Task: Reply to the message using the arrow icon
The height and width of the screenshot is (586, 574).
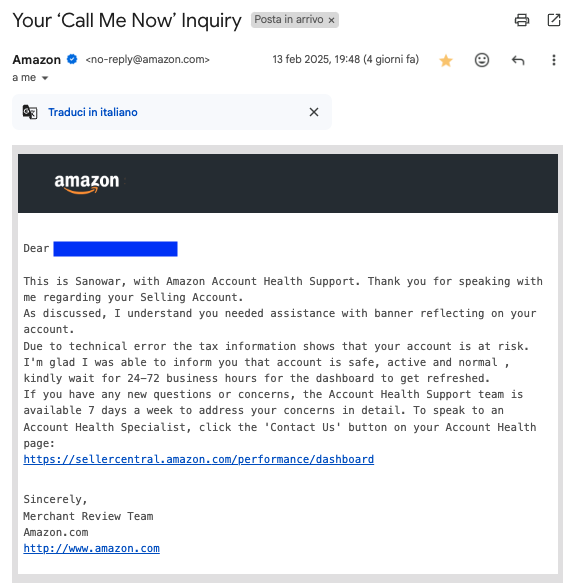Action: click(x=518, y=60)
